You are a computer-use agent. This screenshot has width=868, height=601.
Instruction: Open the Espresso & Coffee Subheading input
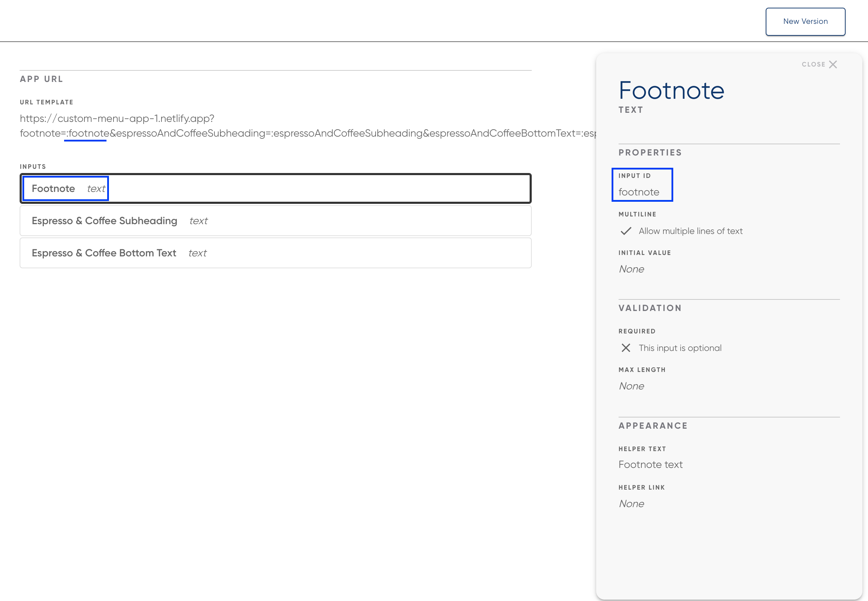275,221
